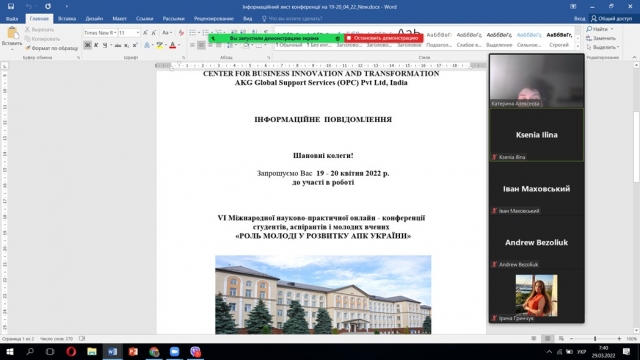Screen dimensions: 640x360
Task: Switch to web layout view in status bar
Action: 561,339
